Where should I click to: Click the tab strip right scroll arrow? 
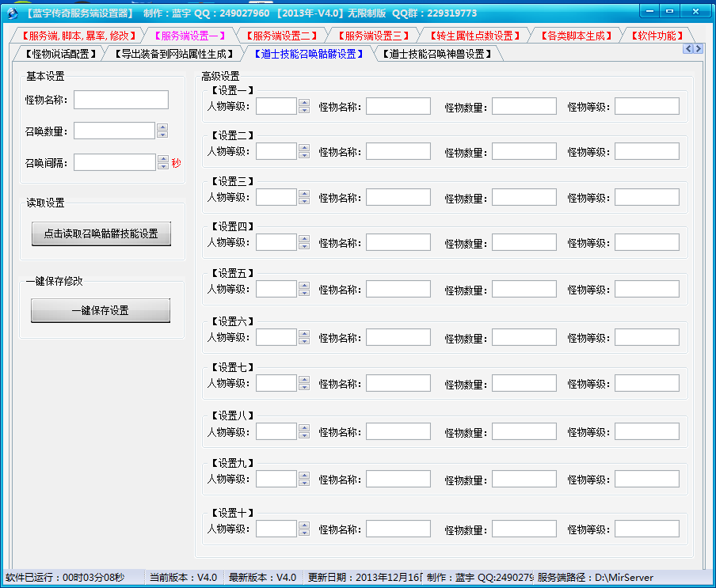(699, 49)
